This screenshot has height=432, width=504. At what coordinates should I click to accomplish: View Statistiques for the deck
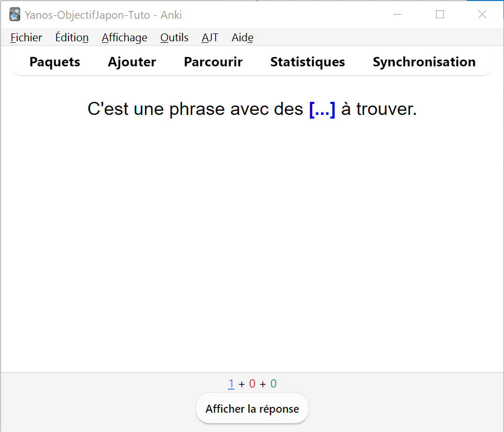pos(307,62)
